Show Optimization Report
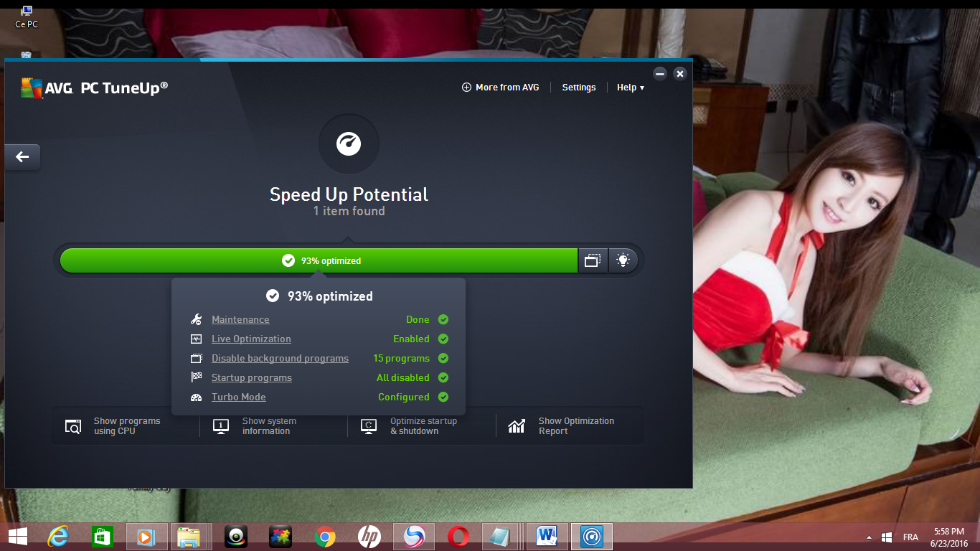 562,426
